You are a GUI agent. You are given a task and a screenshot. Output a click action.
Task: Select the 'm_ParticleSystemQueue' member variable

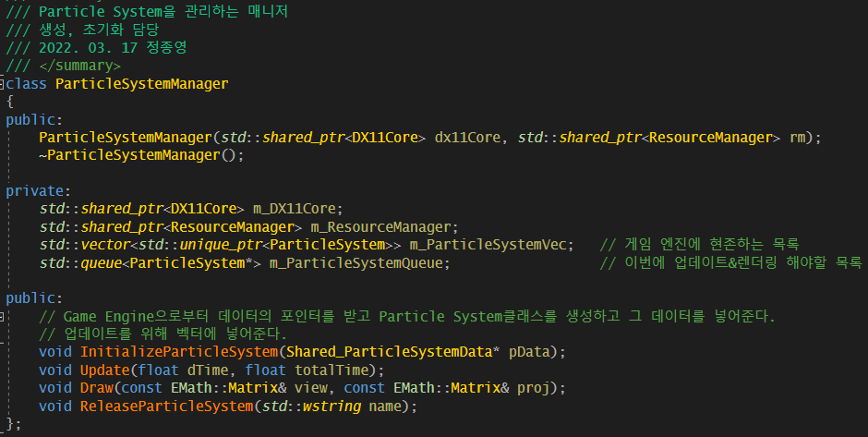356,262
